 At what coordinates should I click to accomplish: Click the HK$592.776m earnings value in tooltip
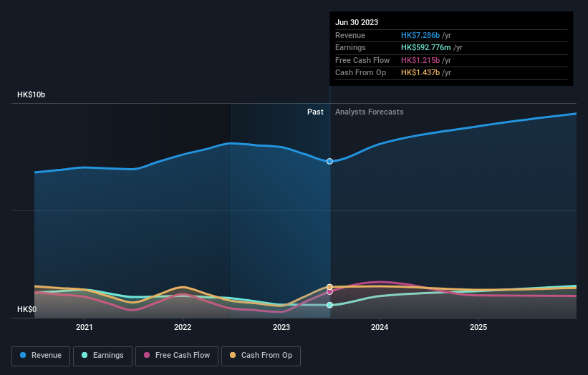point(425,47)
